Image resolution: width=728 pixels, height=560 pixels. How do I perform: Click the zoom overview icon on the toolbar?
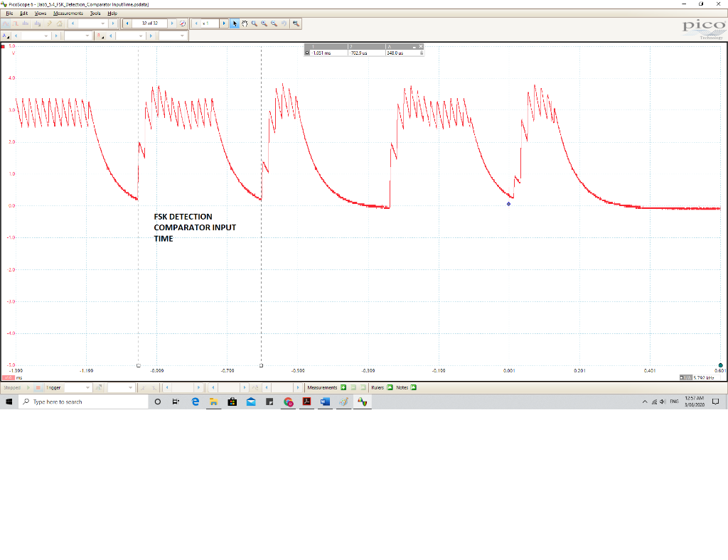tap(294, 23)
